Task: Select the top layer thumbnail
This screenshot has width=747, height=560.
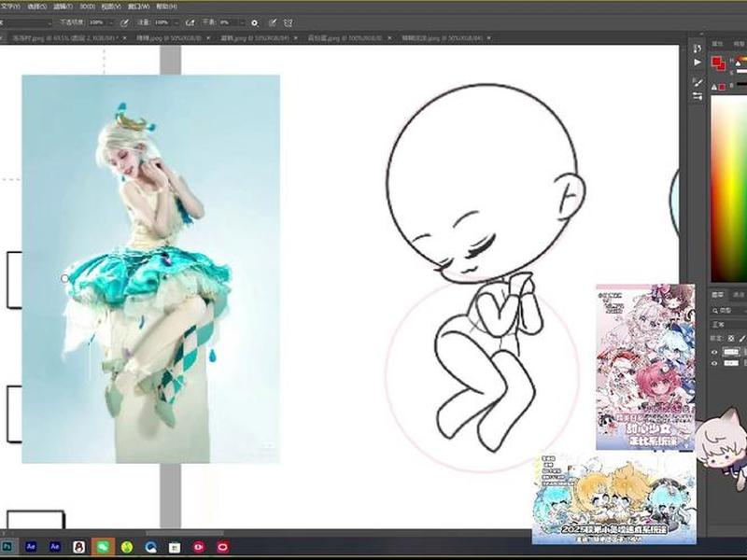Action: coord(731,353)
